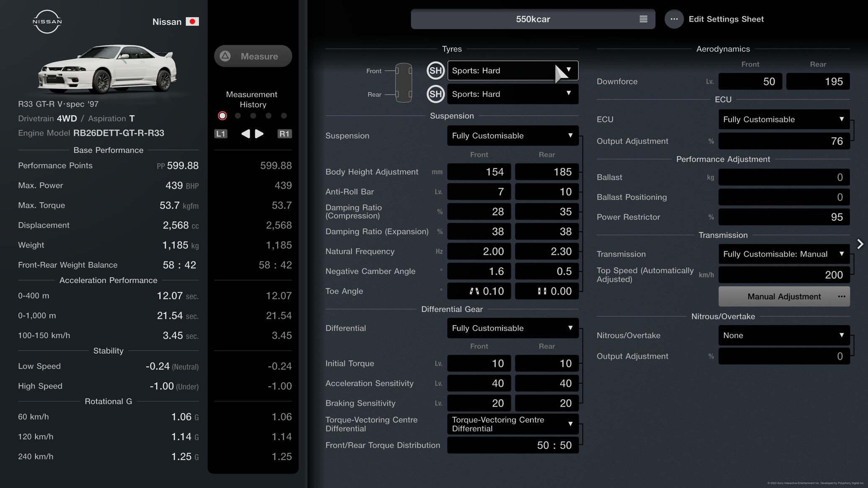This screenshot has height=488, width=868.
Task: Open the Suspension Fully Customisable dropdown
Action: click(x=513, y=136)
